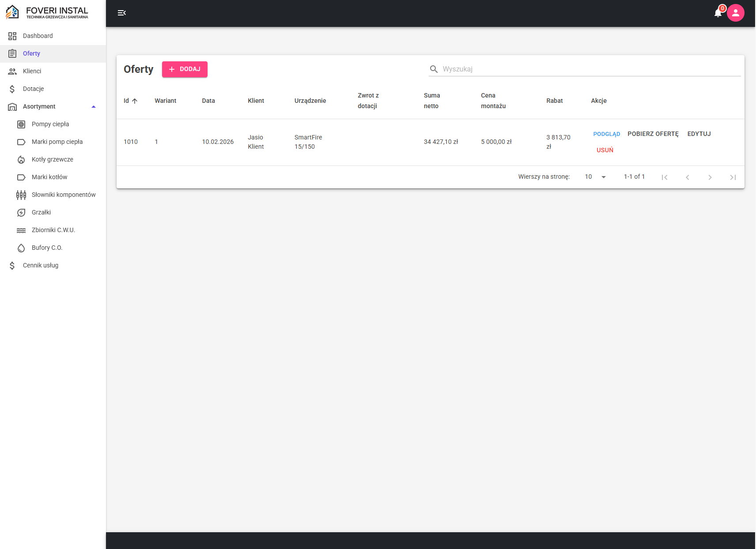This screenshot has width=756, height=549.
Task: Click the Jasio Klient cell
Action: [256, 142]
